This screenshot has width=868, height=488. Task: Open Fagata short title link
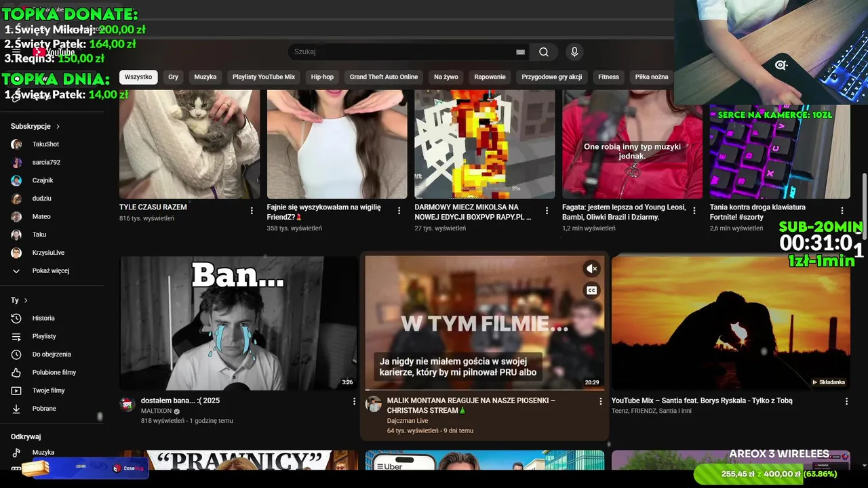[624, 212]
